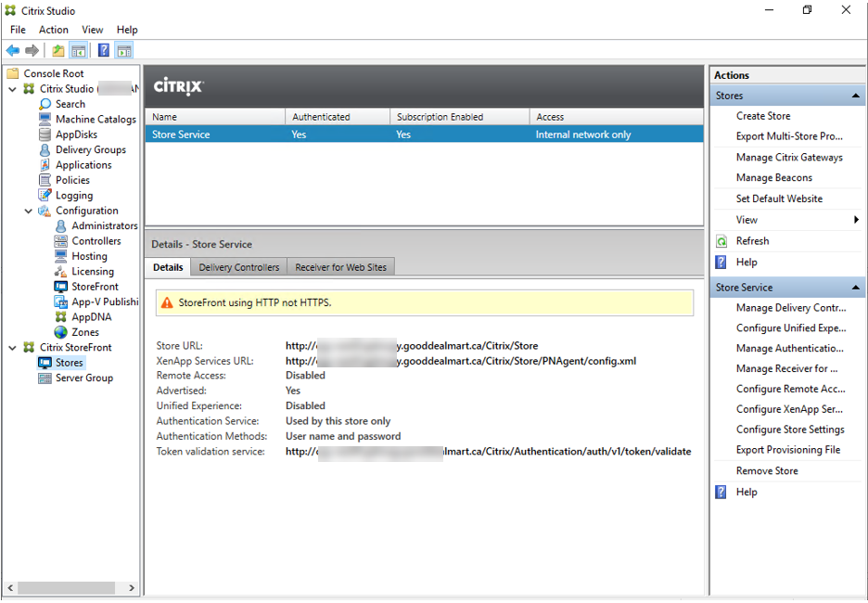Click the StoreFront monitor icon under Configuration
This screenshot has width=868, height=603.
point(61,287)
